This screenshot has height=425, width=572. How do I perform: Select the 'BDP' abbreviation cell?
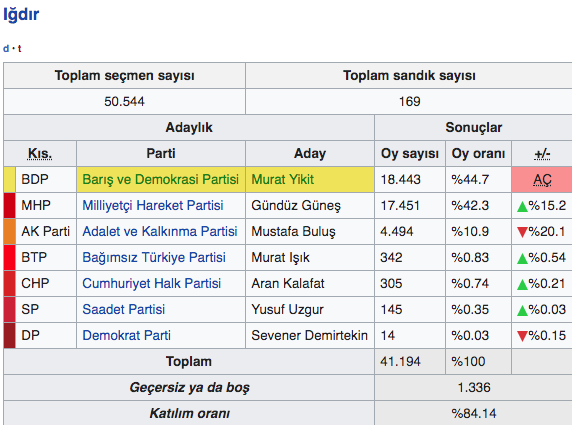[x=46, y=179]
